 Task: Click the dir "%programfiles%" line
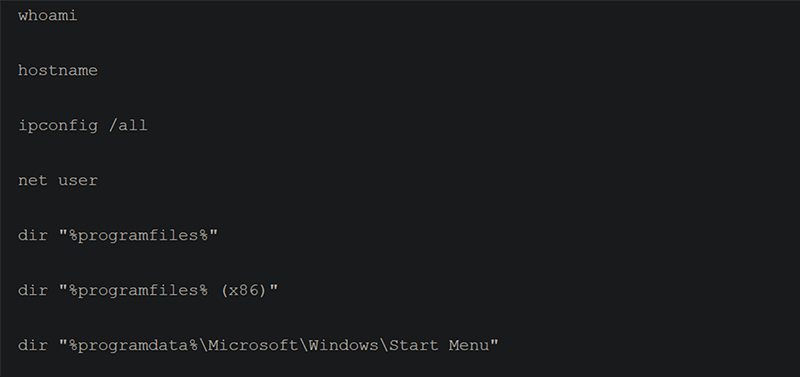tap(118, 236)
